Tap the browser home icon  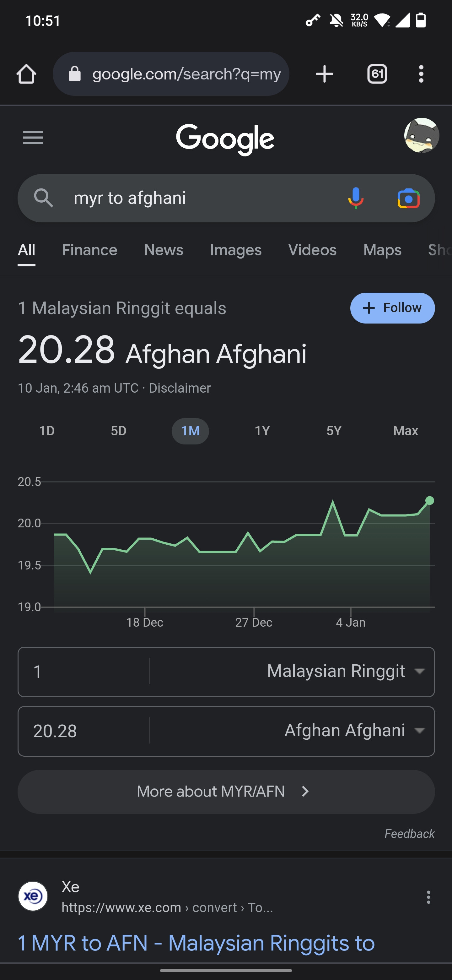(26, 74)
